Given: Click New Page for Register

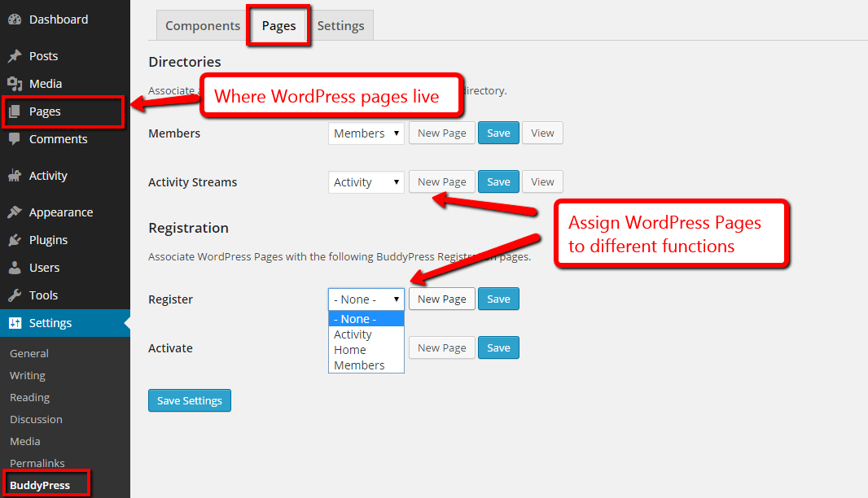Looking at the screenshot, I should (x=442, y=299).
